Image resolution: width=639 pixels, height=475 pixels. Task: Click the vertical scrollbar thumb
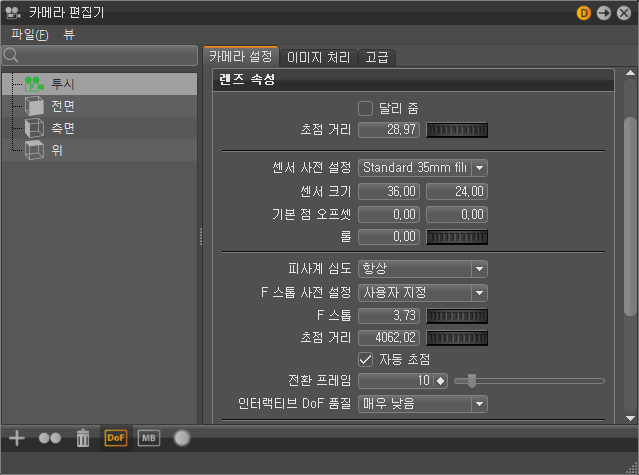[x=630, y=216]
